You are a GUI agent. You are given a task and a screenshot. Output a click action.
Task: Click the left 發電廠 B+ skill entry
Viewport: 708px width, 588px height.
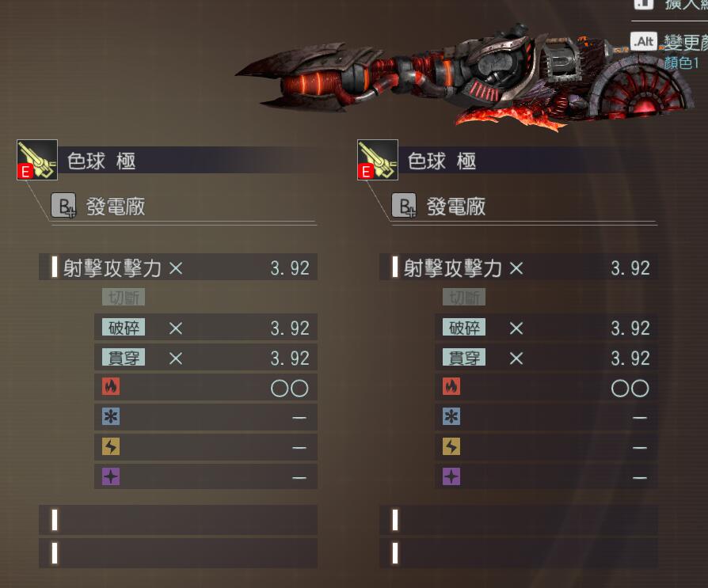(98, 207)
